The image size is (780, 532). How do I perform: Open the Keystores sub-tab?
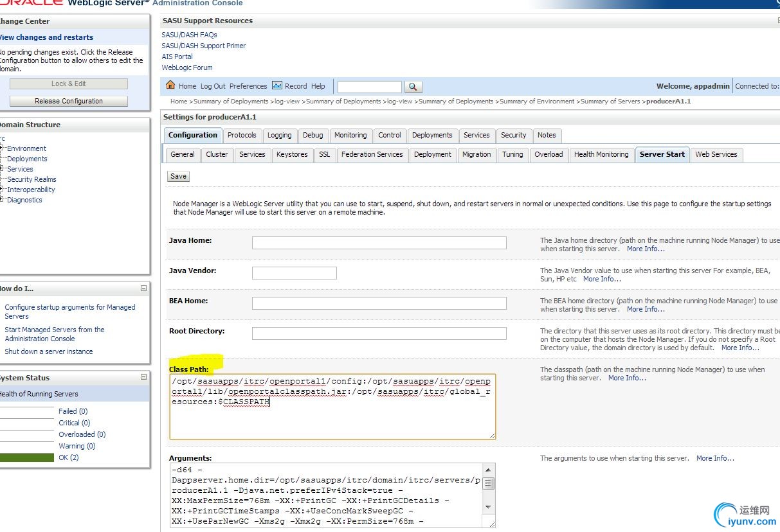pyautogui.click(x=292, y=155)
